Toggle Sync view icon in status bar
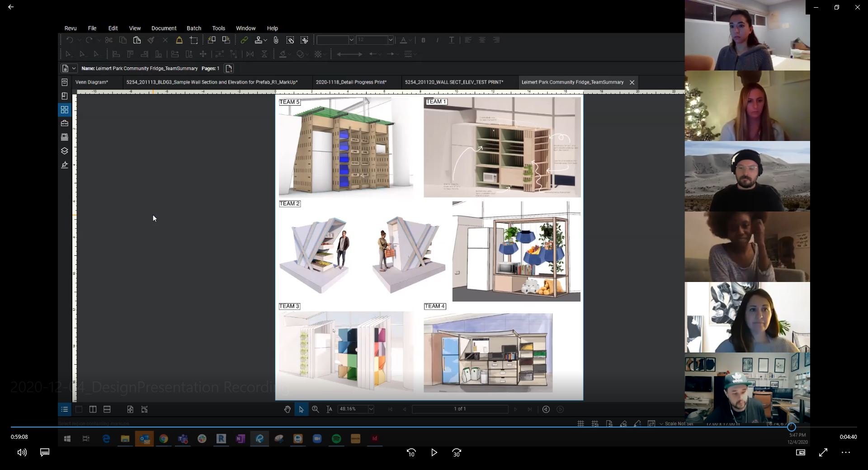The width and height of the screenshot is (868, 470). 651,423
